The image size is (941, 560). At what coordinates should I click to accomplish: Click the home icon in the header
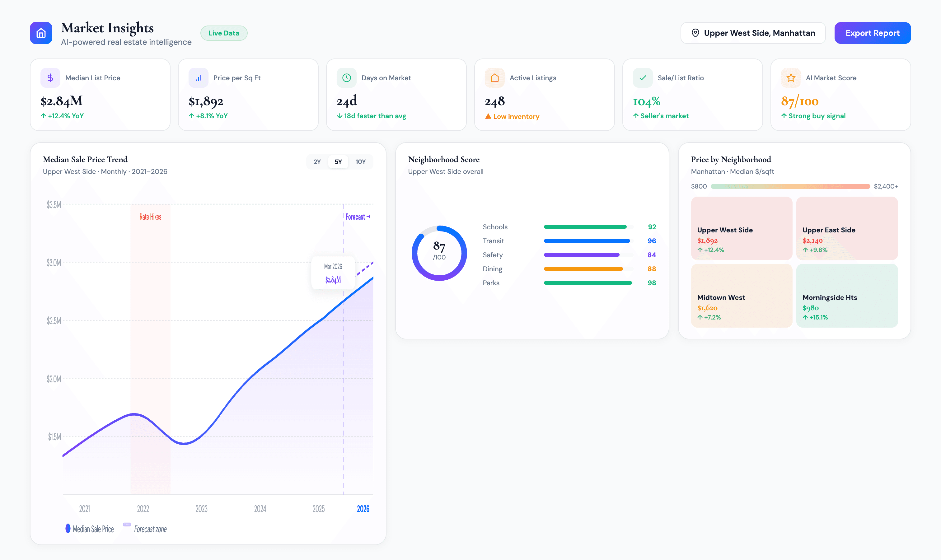(x=41, y=33)
